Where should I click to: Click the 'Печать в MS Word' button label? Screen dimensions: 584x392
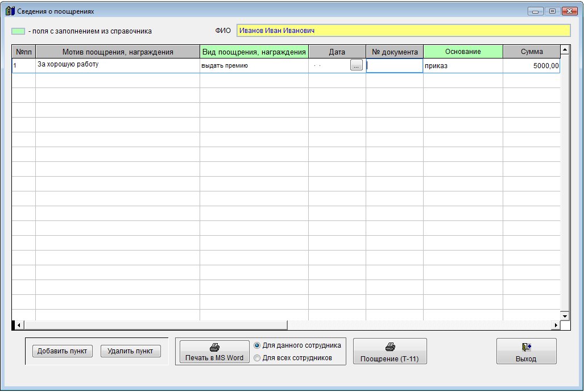[214, 358]
